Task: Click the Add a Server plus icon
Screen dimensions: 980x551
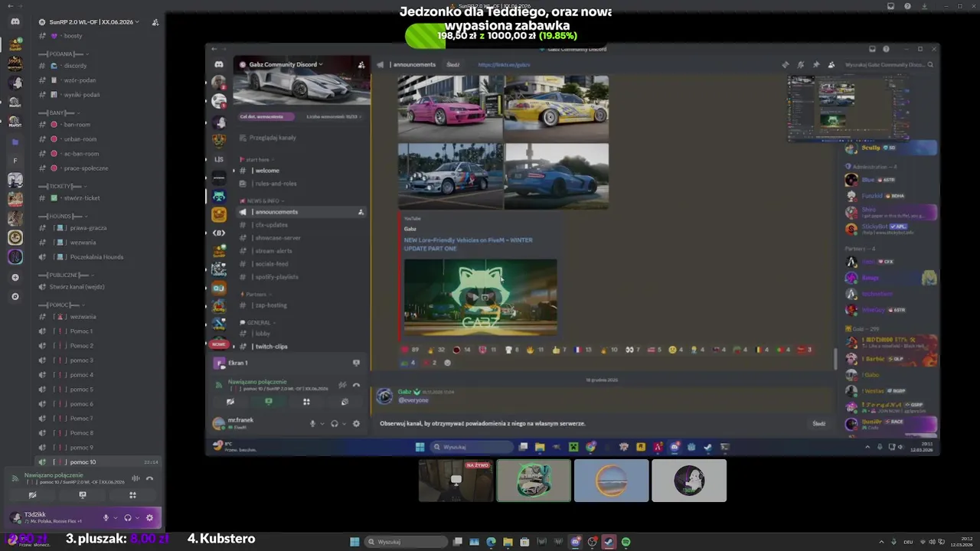Action: click(x=15, y=277)
